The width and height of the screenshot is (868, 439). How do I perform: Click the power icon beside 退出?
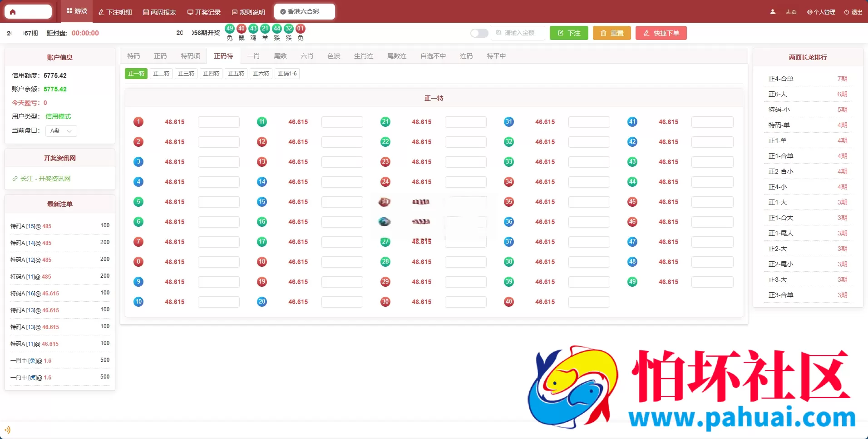click(x=846, y=12)
